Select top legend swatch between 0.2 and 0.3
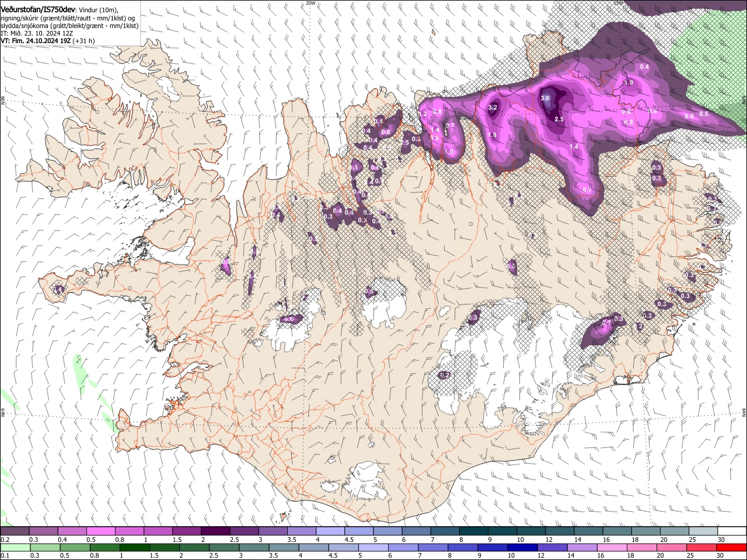This screenshot has width=747, height=560. [15, 531]
